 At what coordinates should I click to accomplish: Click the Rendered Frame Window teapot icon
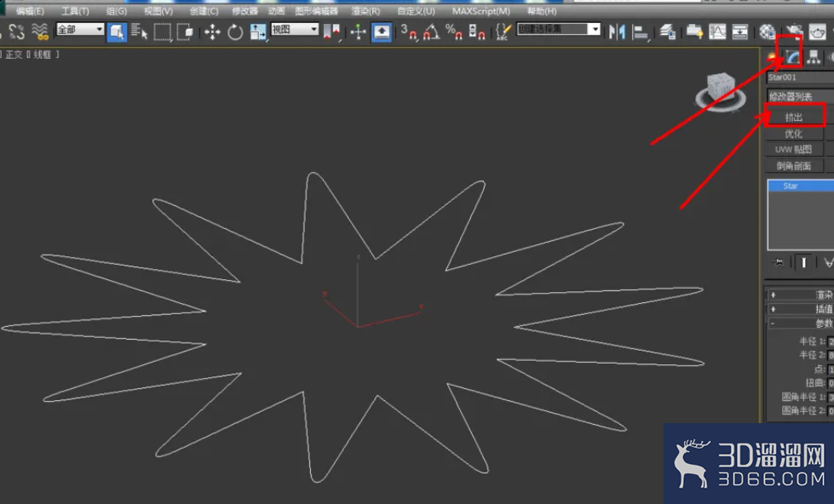[817, 31]
